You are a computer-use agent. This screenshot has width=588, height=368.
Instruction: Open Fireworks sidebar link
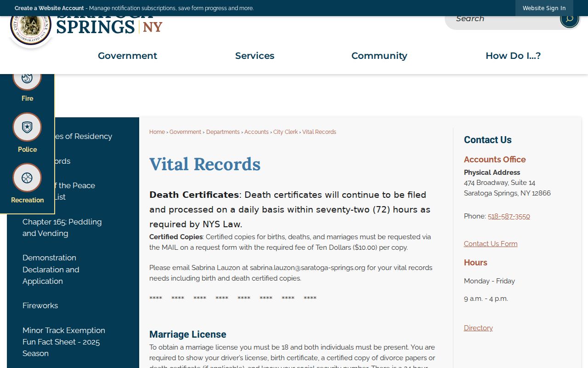40,305
